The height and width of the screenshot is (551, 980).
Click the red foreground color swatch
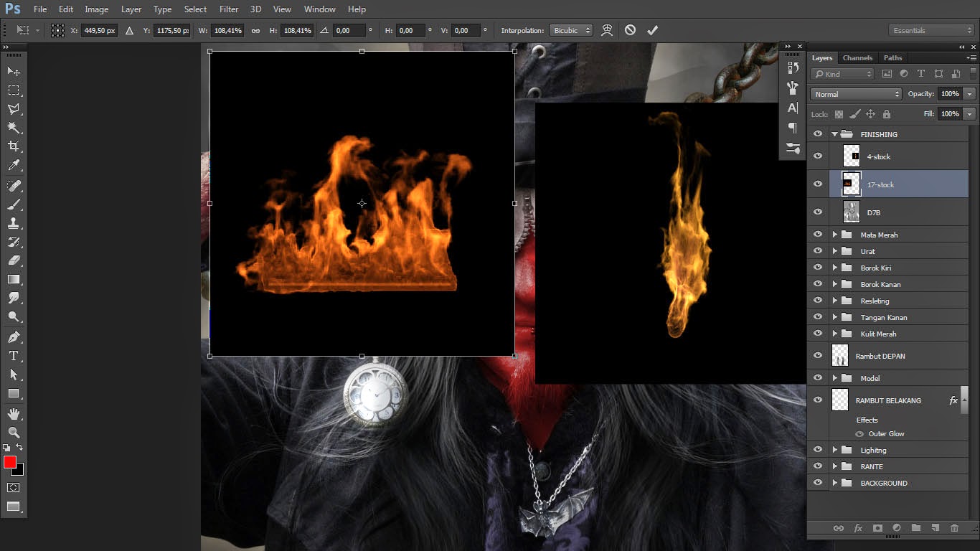point(9,462)
